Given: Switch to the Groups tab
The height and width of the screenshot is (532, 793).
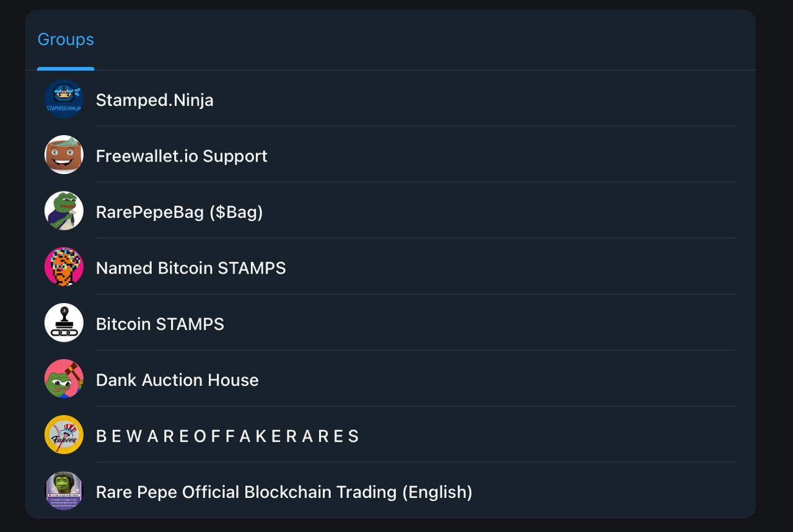Looking at the screenshot, I should point(66,39).
